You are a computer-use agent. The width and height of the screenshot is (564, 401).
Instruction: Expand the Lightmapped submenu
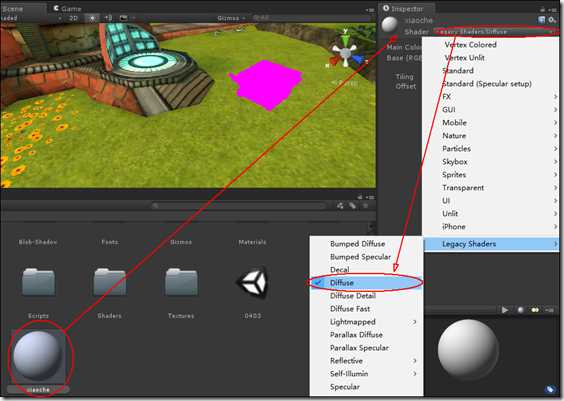point(366,322)
